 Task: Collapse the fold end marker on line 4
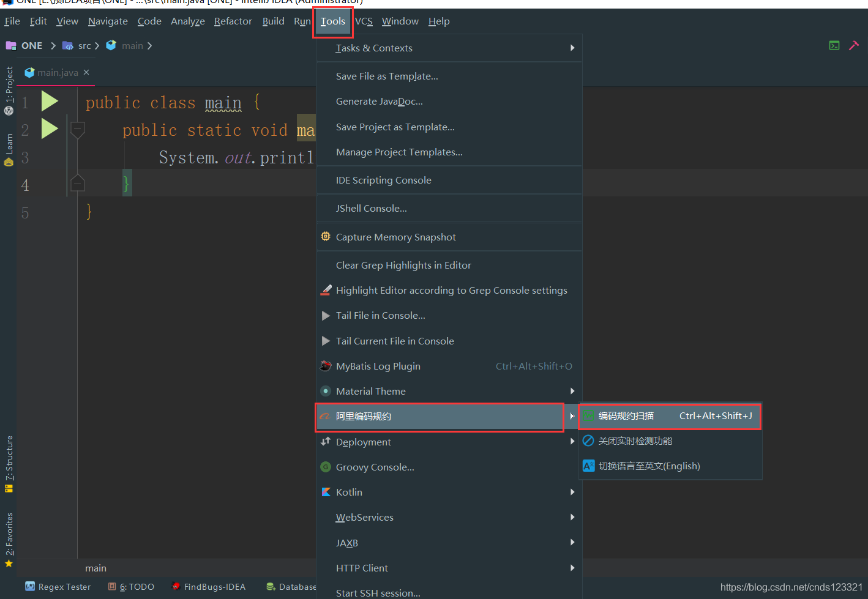78,183
